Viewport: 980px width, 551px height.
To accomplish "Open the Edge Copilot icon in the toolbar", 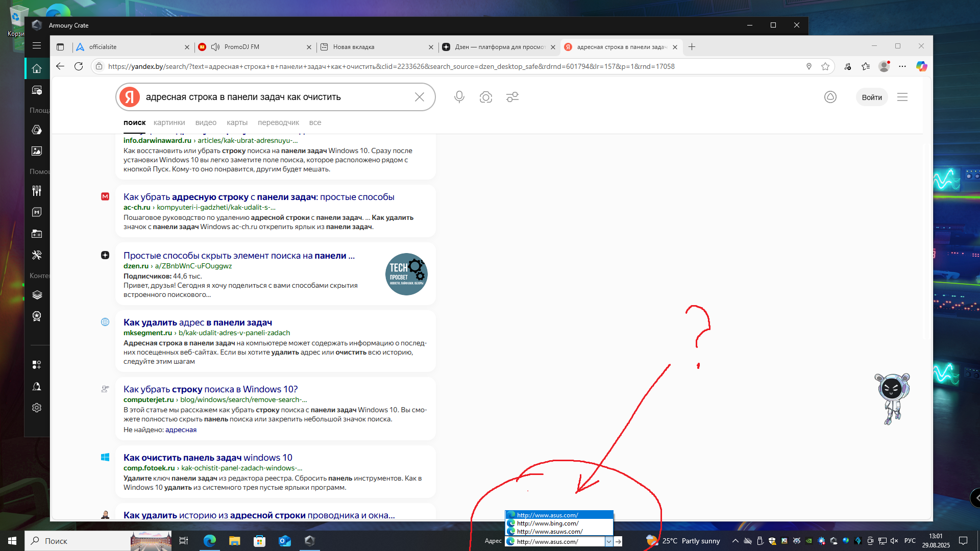I will click(921, 66).
